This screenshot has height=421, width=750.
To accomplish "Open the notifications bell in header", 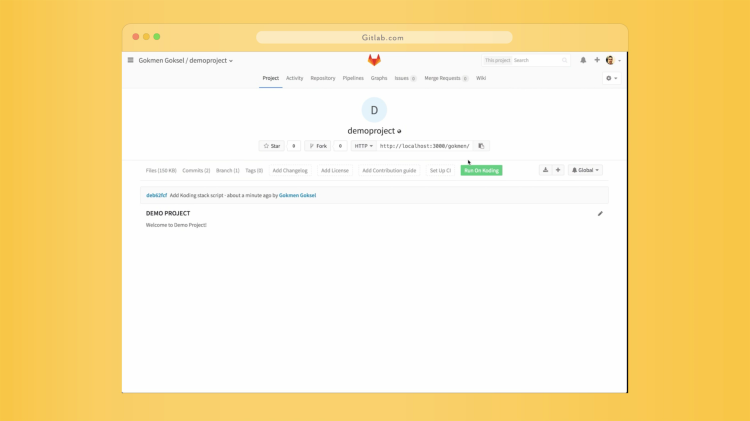I will tap(583, 60).
